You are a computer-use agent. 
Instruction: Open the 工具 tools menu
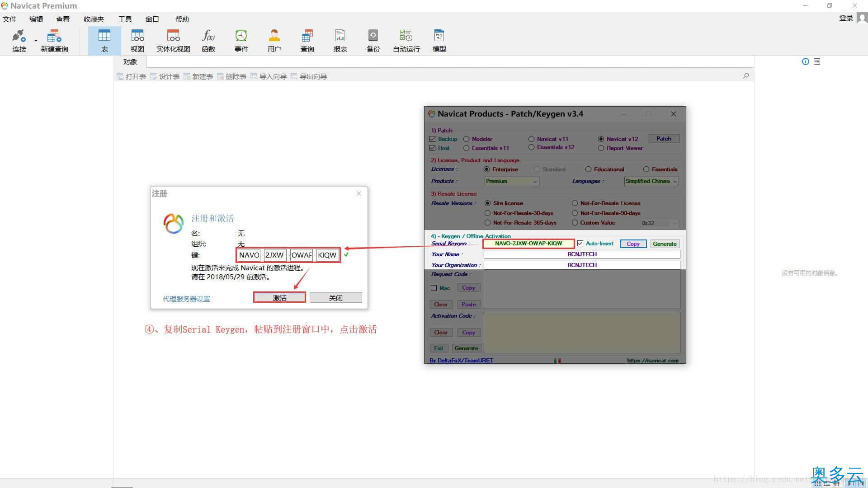pos(125,19)
